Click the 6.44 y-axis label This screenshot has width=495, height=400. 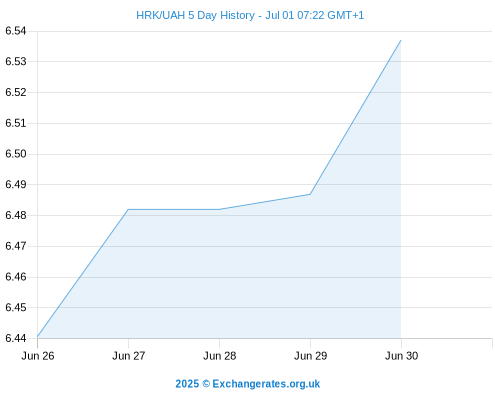click(16, 338)
